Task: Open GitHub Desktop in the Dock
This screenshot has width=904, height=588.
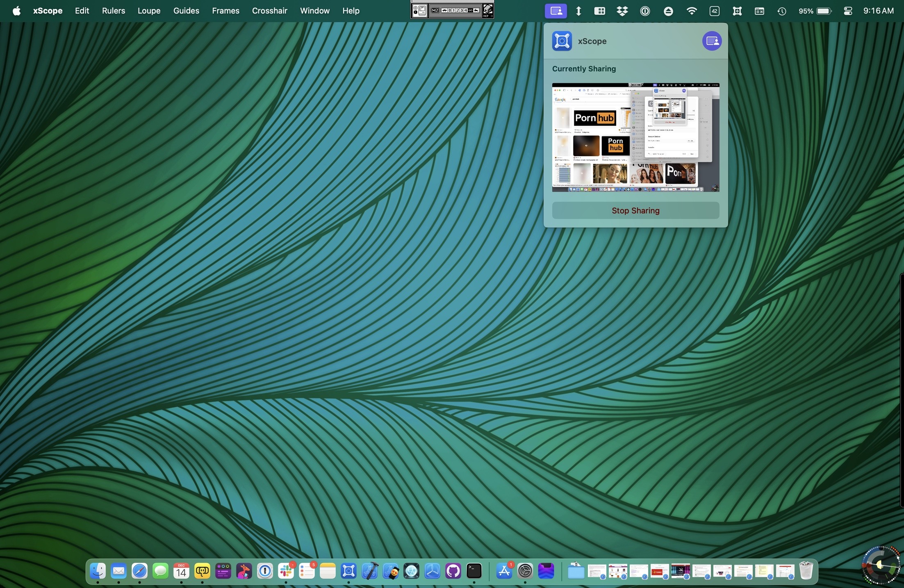Action: coord(453,571)
